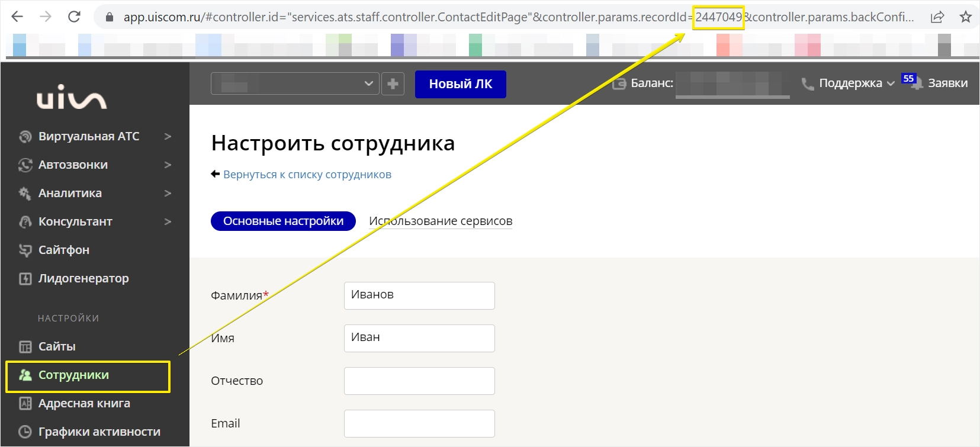Click the Имя field with Иван
Screen dimensions: 980x447
tap(419, 338)
